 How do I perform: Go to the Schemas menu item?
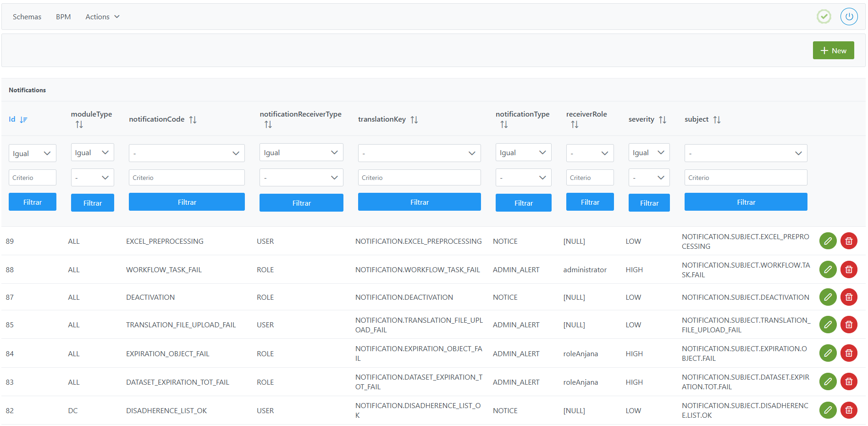tap(27, 17)
